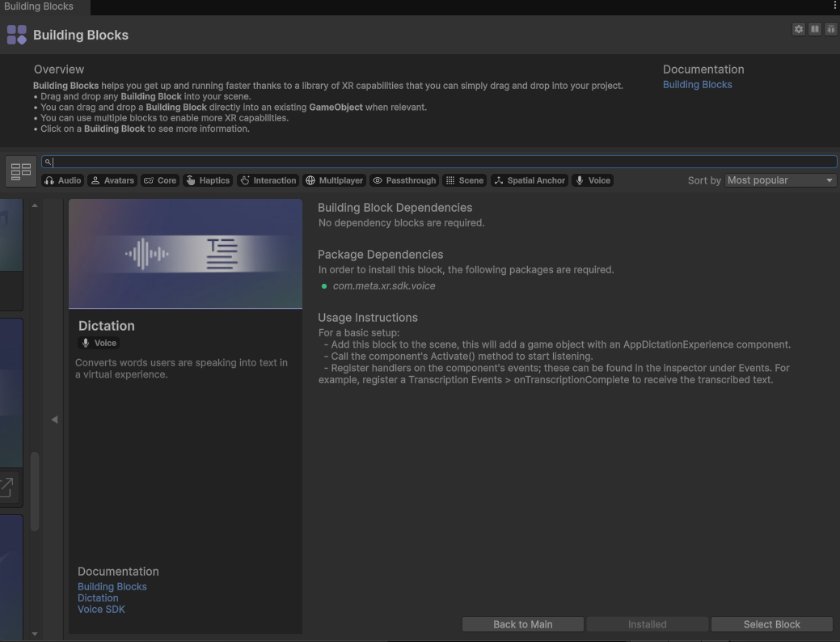The width and height of the screenshot is (840, 642).
Task: Toggle the Passthrough filter tag
Action: coord(403,180)
